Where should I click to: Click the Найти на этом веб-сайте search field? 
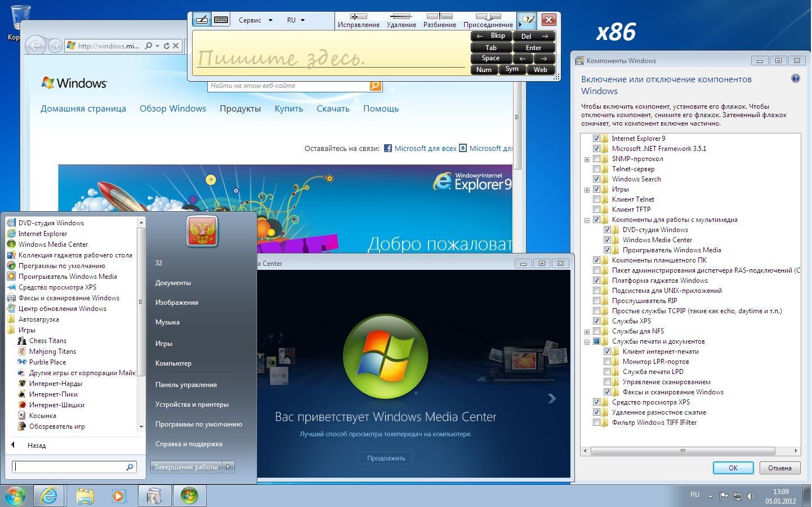point(289,86)
